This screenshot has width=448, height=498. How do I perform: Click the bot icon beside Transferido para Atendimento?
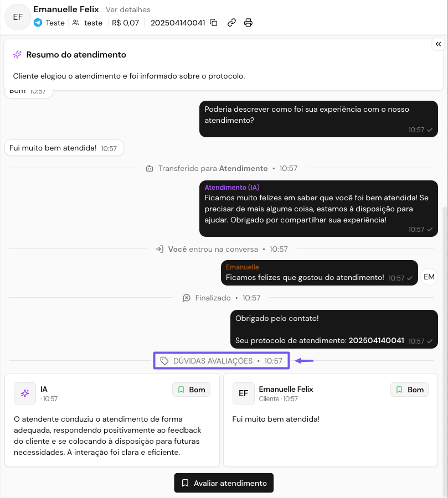[149, 168]
